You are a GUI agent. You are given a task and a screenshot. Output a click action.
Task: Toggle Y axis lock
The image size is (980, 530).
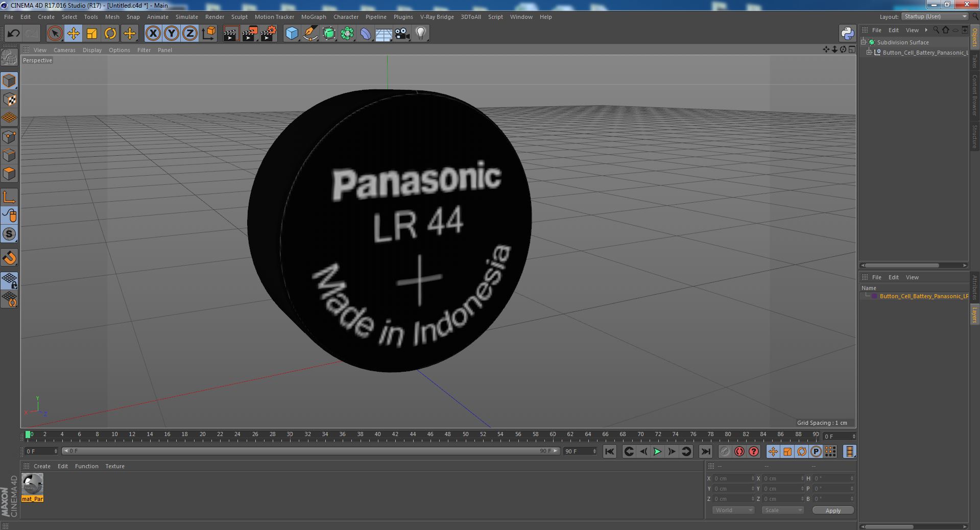pyautogui.click(x=172, y=34)
